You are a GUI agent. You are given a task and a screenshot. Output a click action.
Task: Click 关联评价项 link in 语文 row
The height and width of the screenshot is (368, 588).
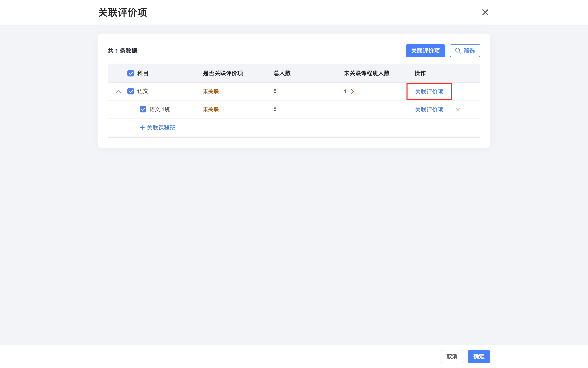pyautogui.click(x=429, y=92)
